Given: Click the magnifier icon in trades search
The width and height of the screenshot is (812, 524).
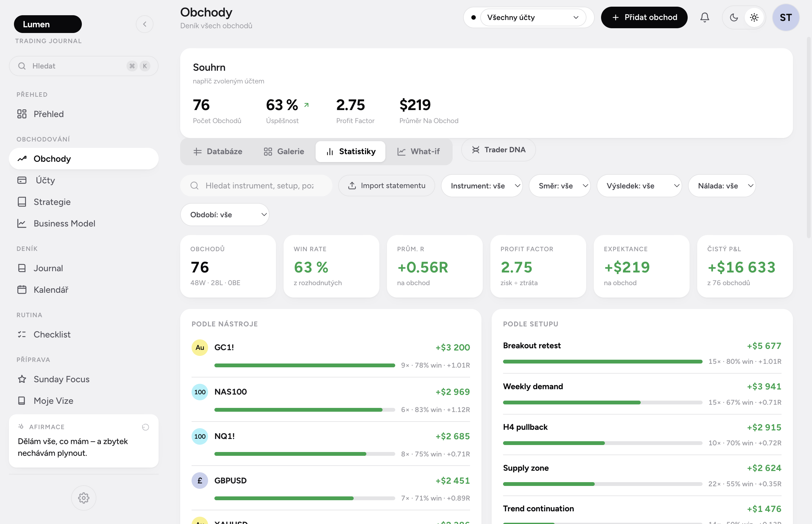Looking at the screenshot, I should [x=194, y=186].
